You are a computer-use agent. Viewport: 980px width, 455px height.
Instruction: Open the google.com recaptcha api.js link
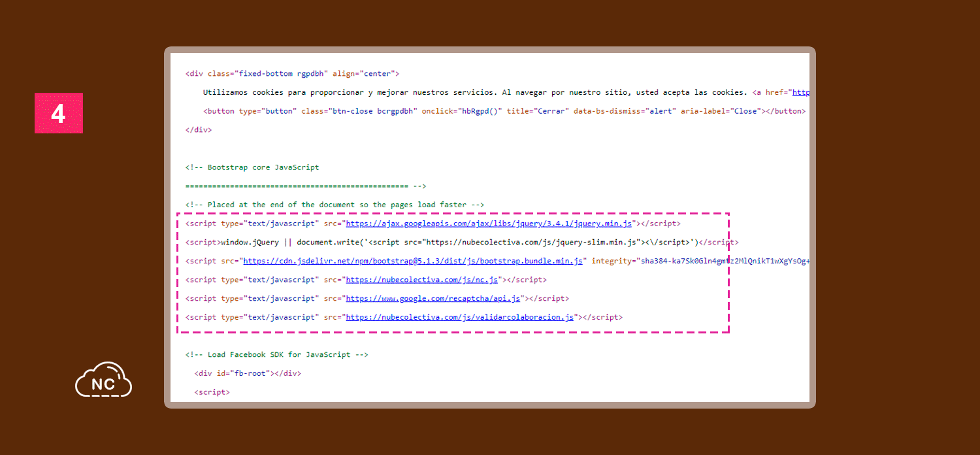pyautogui.click(x=433, y=298)
